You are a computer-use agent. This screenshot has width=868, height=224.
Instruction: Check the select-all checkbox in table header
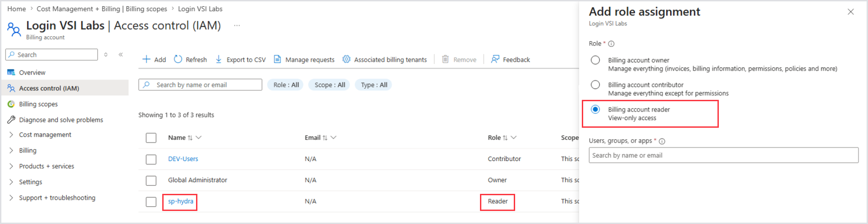[151, 138]
